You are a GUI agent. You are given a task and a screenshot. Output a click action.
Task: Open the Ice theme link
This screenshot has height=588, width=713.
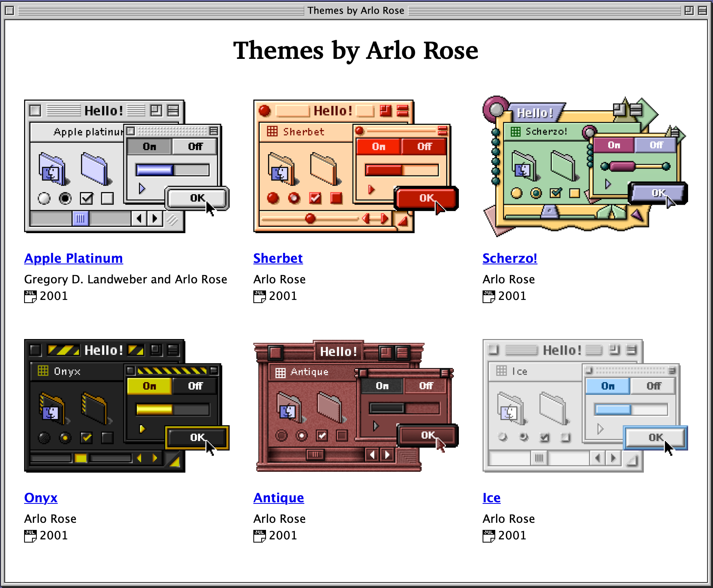pos(491,498)
